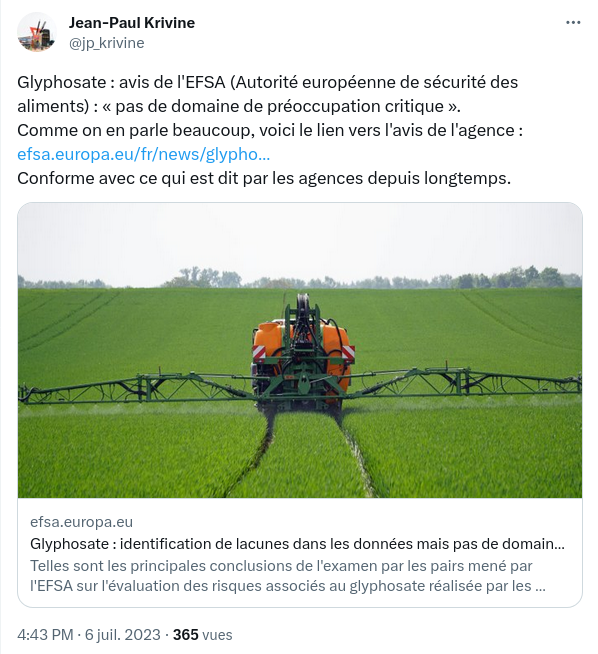Screen dimensions: 598x654
Task: Select the sentence 'Conforme avec ce qui est dit'
Action: 264,179
